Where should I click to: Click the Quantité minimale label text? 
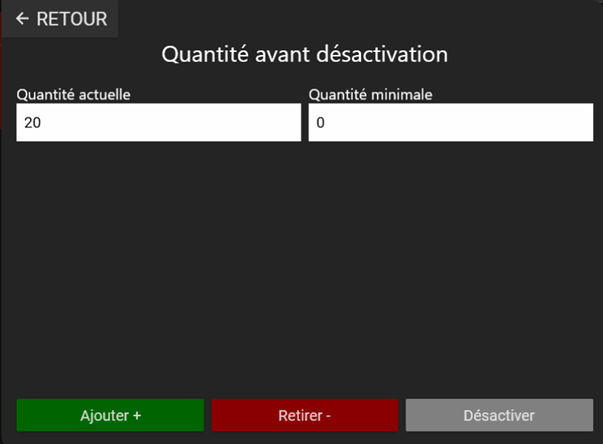click(x=369, y=94)
